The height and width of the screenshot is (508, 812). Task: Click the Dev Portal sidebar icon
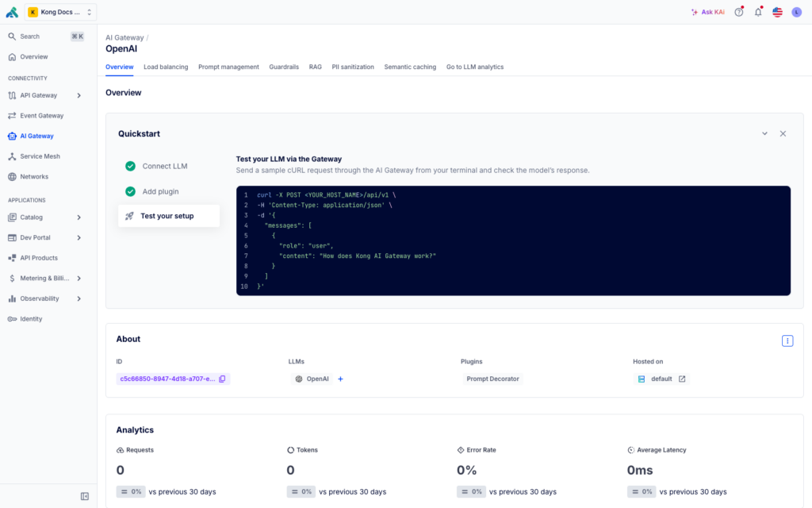coord(12,237)
